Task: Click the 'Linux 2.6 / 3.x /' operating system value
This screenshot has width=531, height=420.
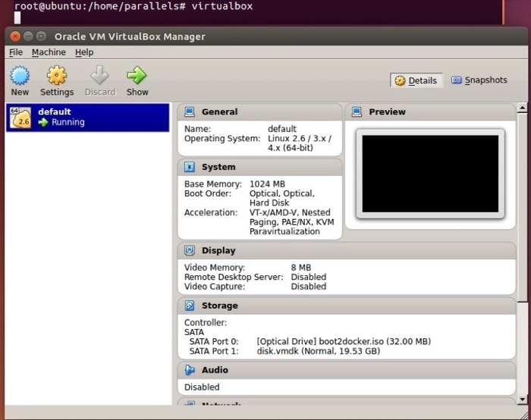Action: [300, 139]
